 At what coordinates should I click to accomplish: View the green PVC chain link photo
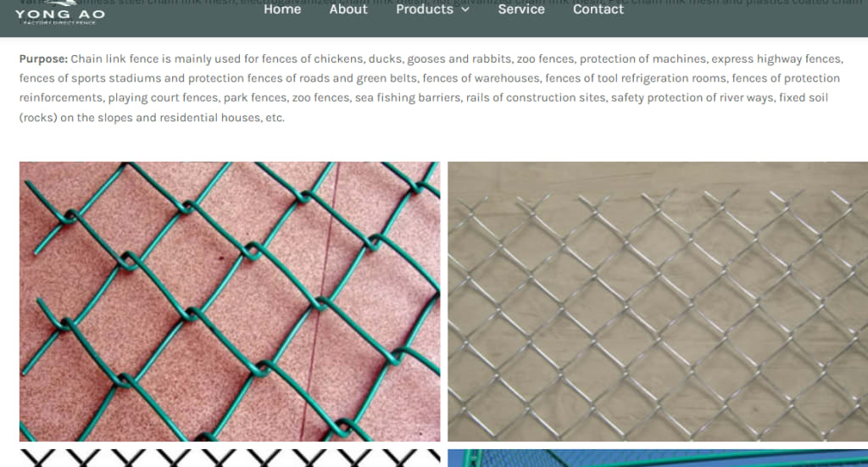230,302
